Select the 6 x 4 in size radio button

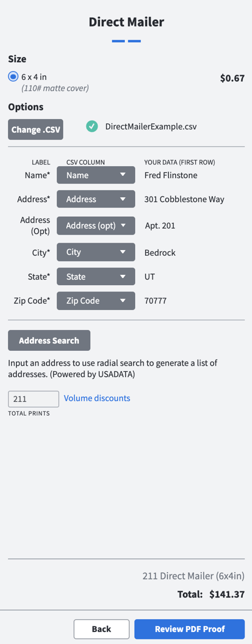click(14, 76)
